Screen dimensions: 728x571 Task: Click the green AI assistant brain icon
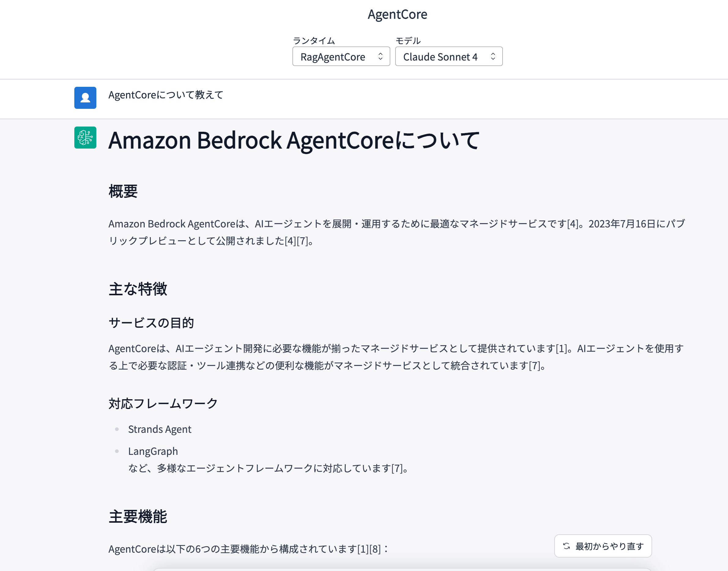click(x=85, y=138)
